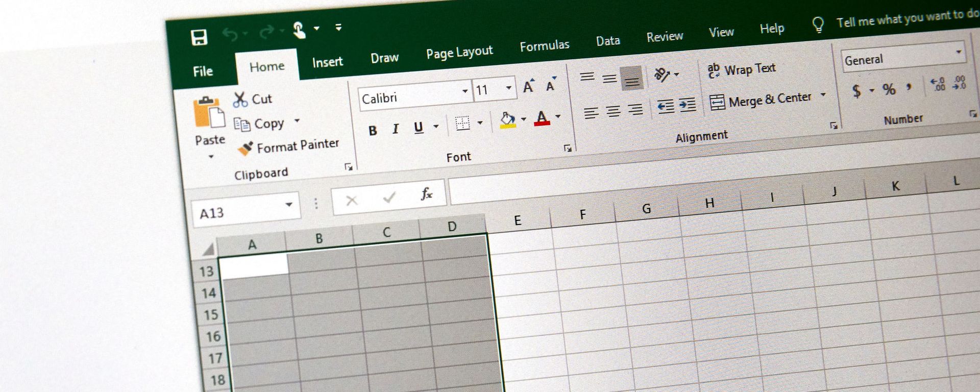This screenshot has width=980, height=392.
Task: Apply Comma Style format
Action: [909, 87]
